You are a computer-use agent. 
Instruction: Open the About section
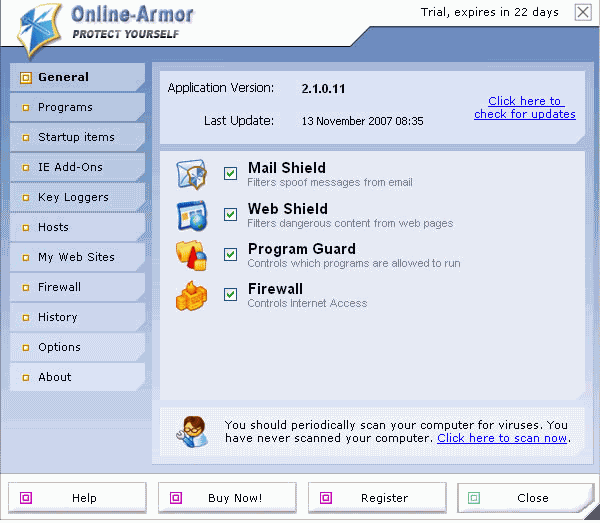tap(77, 377)
